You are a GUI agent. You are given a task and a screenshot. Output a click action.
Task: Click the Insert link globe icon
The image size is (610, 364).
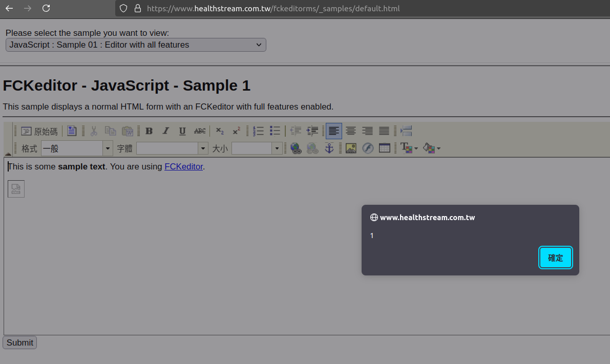pos(296,148)
